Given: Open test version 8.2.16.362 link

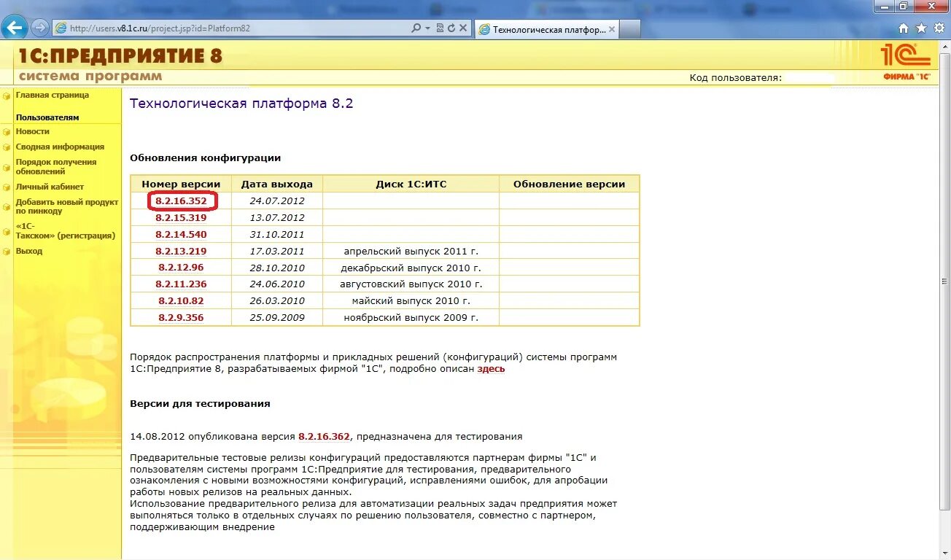Looking at the screenshot, I should (x=324, y=436).
